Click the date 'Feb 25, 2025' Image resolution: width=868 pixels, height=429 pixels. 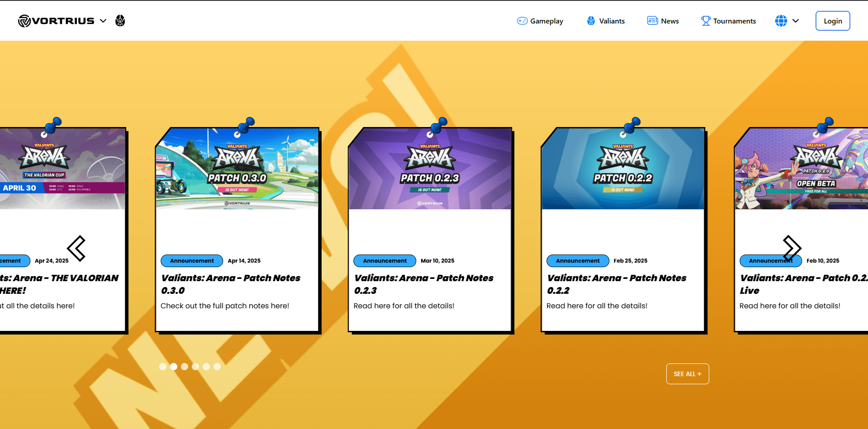click(x=631, y=261)
